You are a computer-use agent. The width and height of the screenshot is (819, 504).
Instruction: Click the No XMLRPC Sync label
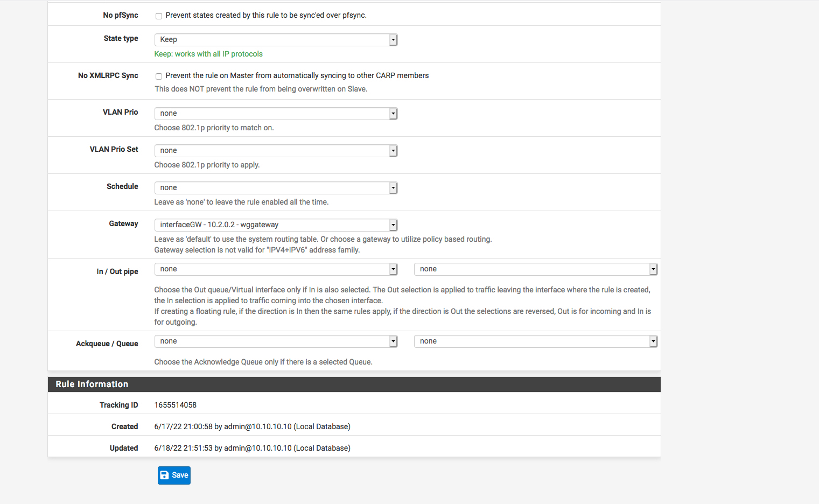[108, 75]
